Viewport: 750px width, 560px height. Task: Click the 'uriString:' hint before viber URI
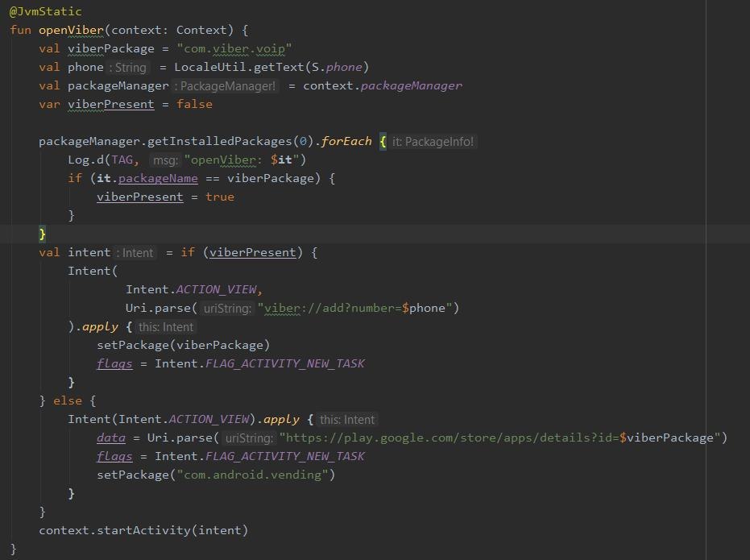click(226, 309)
